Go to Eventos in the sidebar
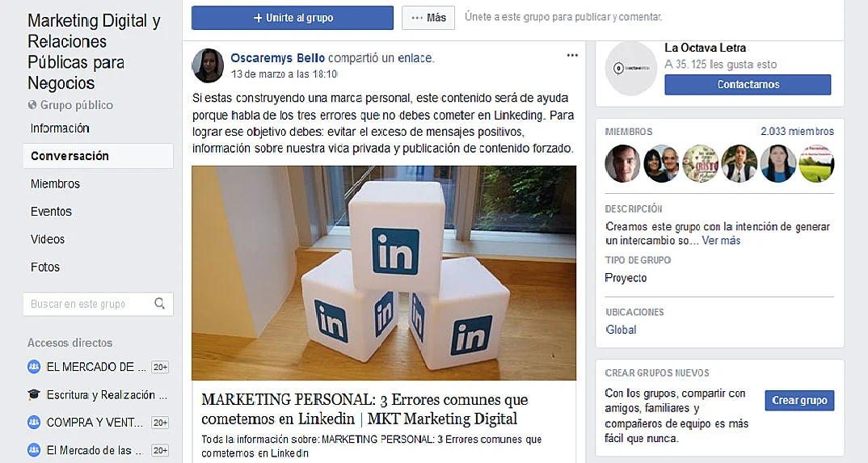Screen dimensions: 868x463 click(51, 212)
